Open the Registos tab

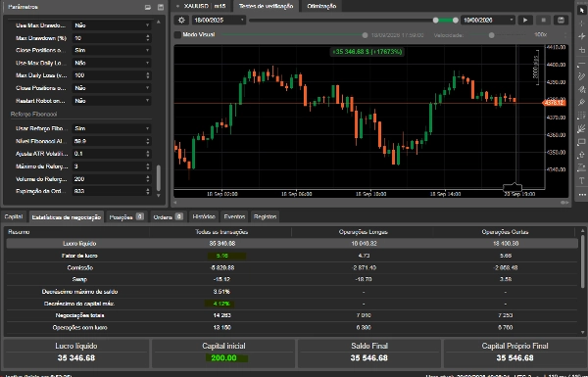(265, 216)
